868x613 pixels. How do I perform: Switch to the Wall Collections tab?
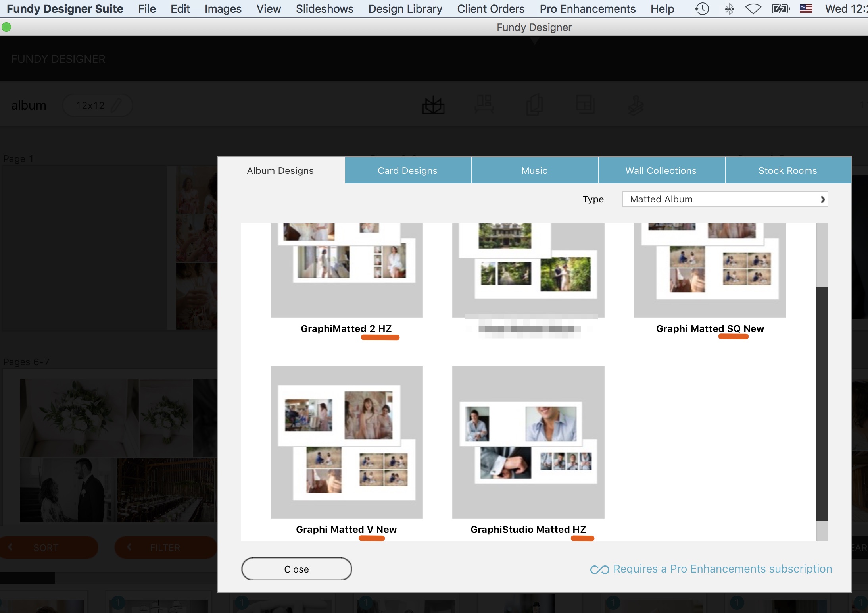[661, 170]
